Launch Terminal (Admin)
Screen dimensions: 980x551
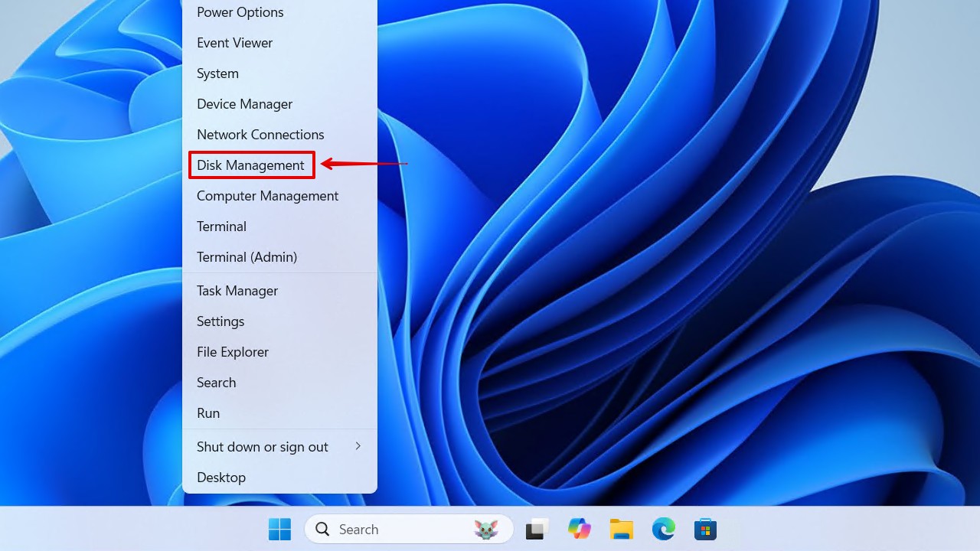click(246, 256)
